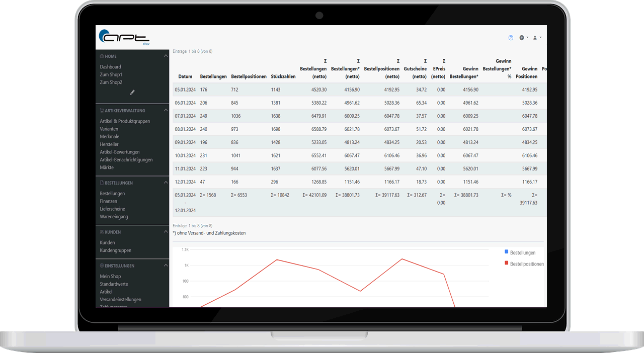Open Versandeinstellungen in settings section
The height and width of the screenshot is (353, 644).
tap(121, 300)
